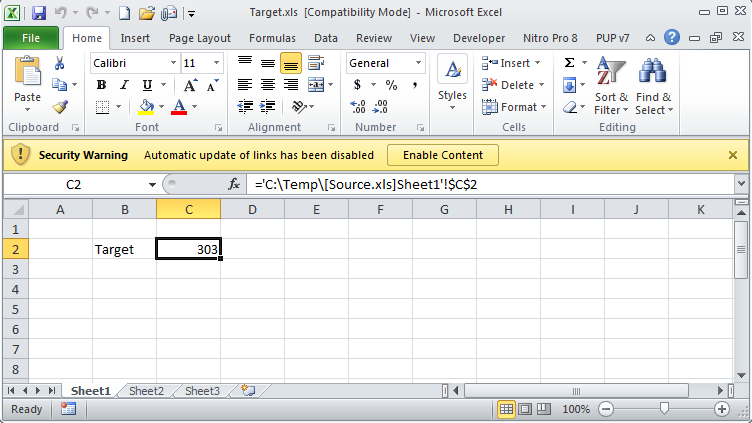The image size is (752, 423).
Task: Open Excel Help question mark
Action: point(672,37)
